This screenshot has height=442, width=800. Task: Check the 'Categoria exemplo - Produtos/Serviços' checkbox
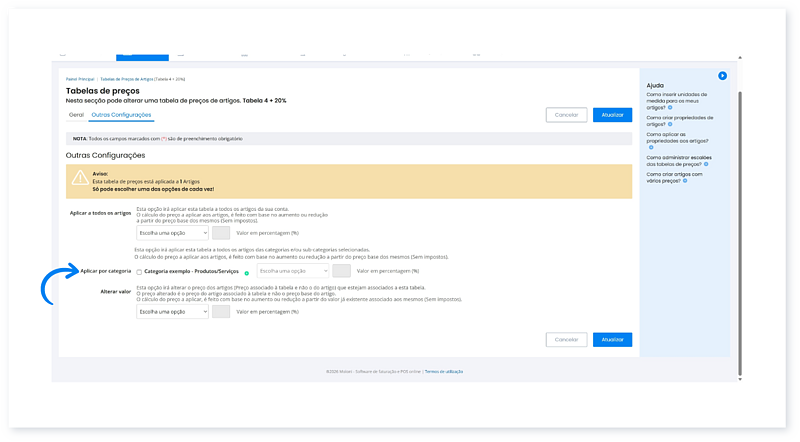(139, 271)
